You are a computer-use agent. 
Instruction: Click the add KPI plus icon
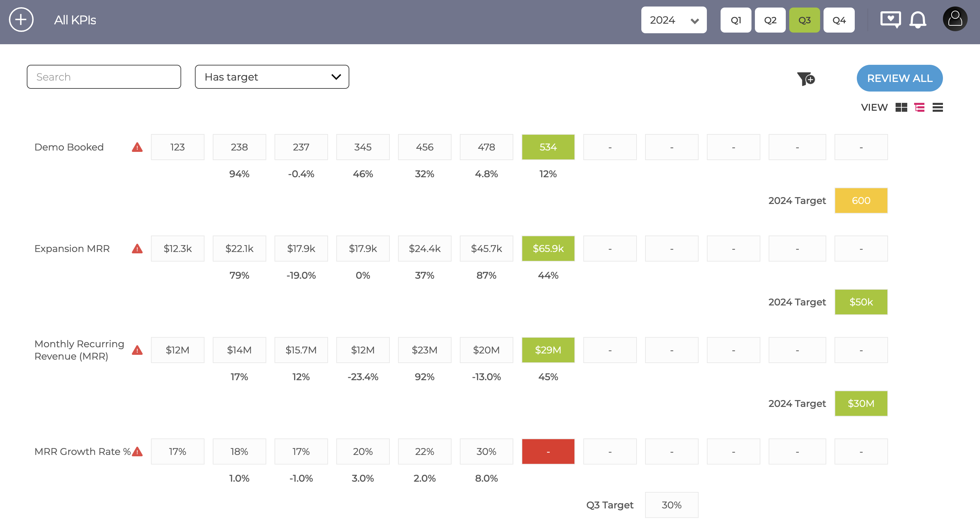[x=21, y=20]
